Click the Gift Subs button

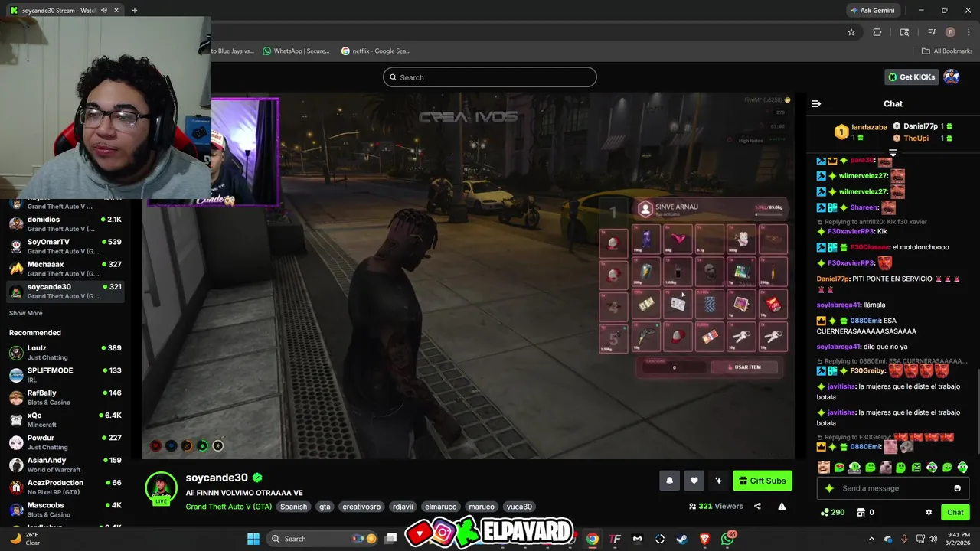pos(762,481)
